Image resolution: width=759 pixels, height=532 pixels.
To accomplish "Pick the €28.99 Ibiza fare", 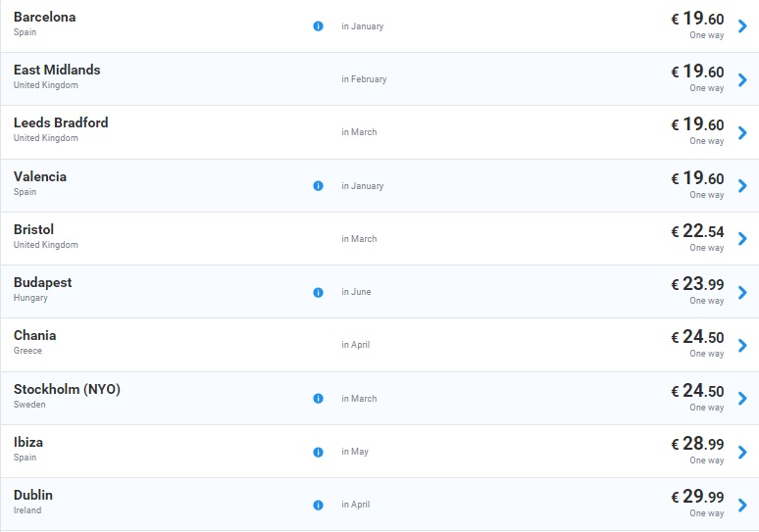I will coord(697,444).
